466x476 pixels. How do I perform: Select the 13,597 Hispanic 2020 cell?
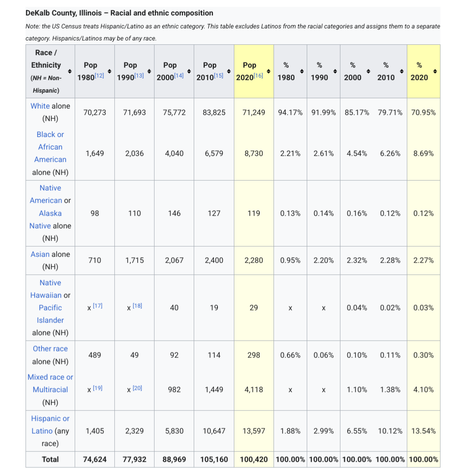(x=254, y=431)
